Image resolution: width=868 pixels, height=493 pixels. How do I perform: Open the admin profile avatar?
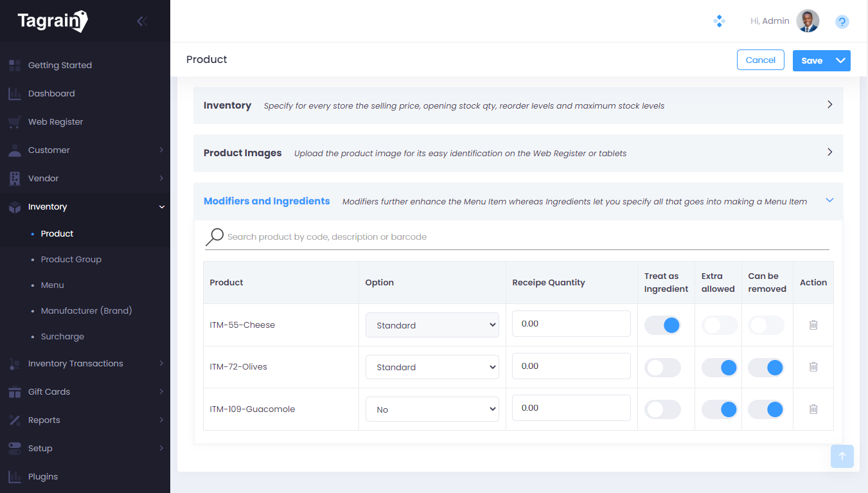click(808, 21)
